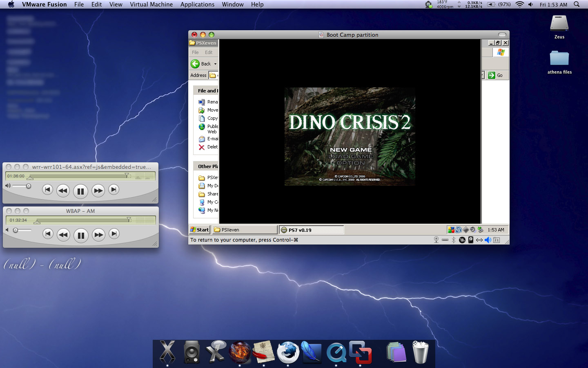Viewport: 588px width, 368px height.
Task: Fast forward in the wrr-wrr101 player
Action: (x=98, y=191)
